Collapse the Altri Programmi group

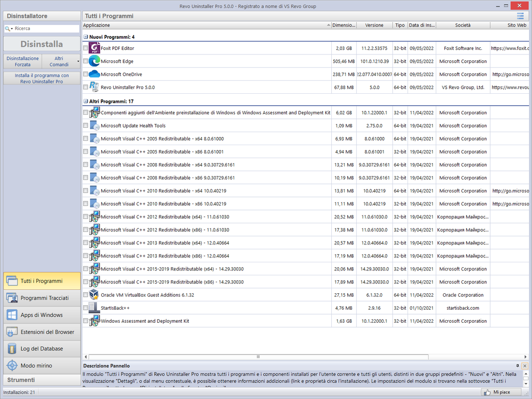click(86, 101)
